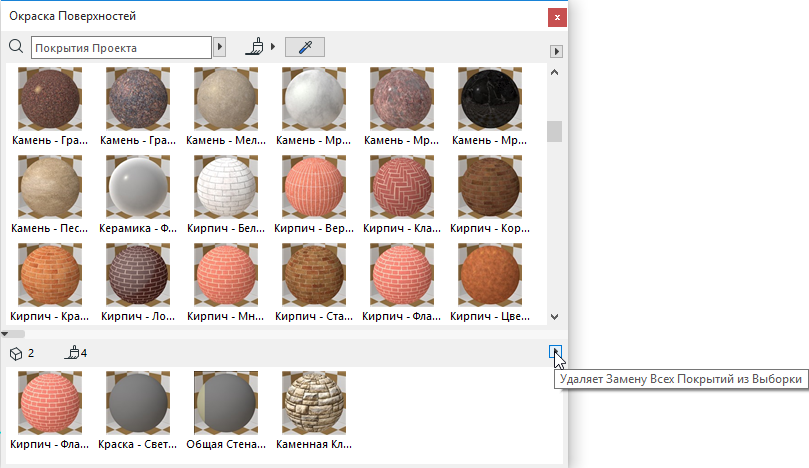
Task: Close the Окраска Поверхностей window
Action: pos(555,17)
